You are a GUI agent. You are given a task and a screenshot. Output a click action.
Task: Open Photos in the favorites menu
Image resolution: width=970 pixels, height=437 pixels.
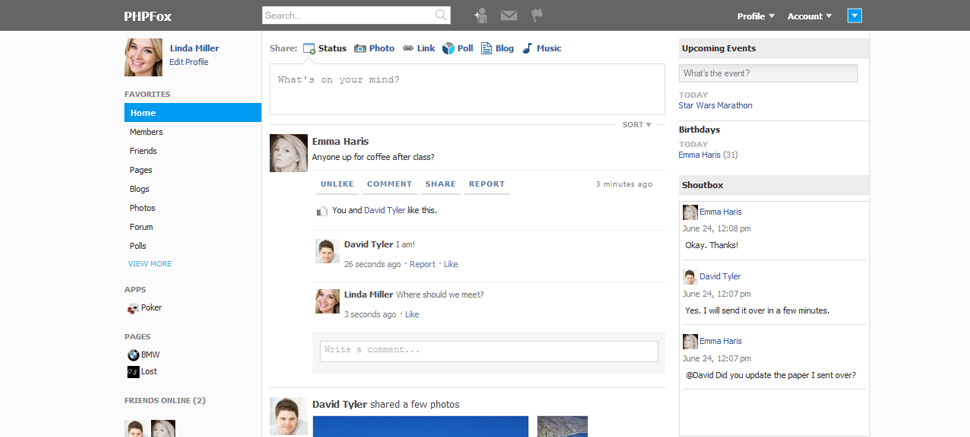pyautogui.click(x=142, y=208)
